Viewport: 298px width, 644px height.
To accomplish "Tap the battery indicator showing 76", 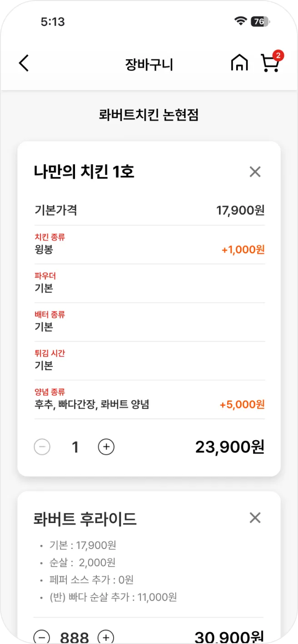I will coord(259,20).
